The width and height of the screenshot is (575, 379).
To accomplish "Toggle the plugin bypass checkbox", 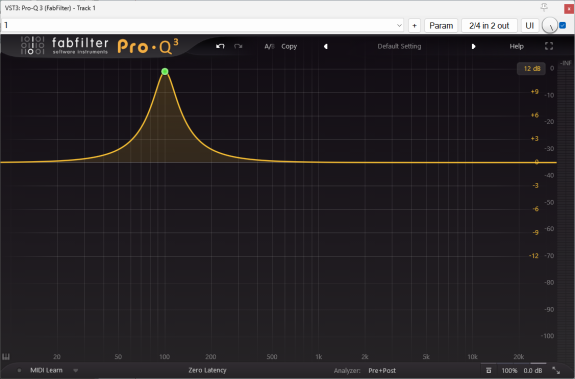I will coord(563,25).
